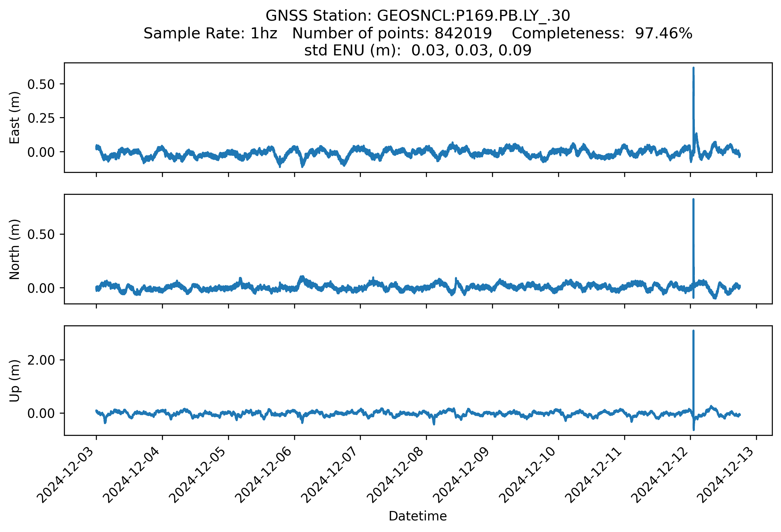Click the 2.00 tick on Up axis
The image size is (781, 532).
[x=41, y=360]
